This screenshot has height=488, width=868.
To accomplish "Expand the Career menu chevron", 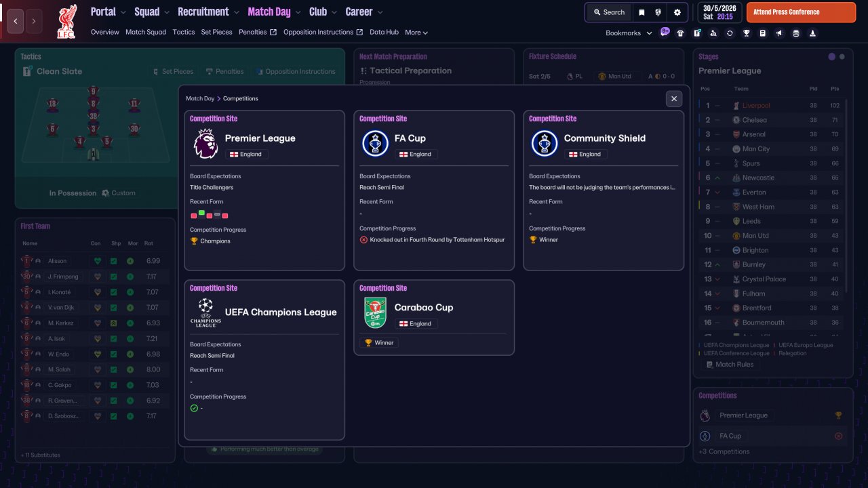I will (380, 12).
